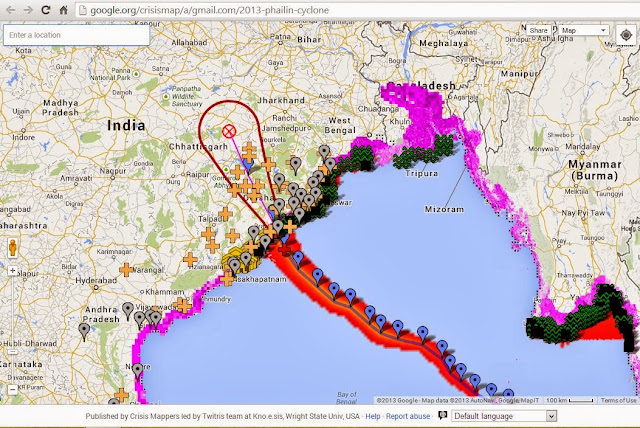The height and width of the screenshot is (428, 640).
Task: Click the zoom slider handle
Action: point(13,351)
